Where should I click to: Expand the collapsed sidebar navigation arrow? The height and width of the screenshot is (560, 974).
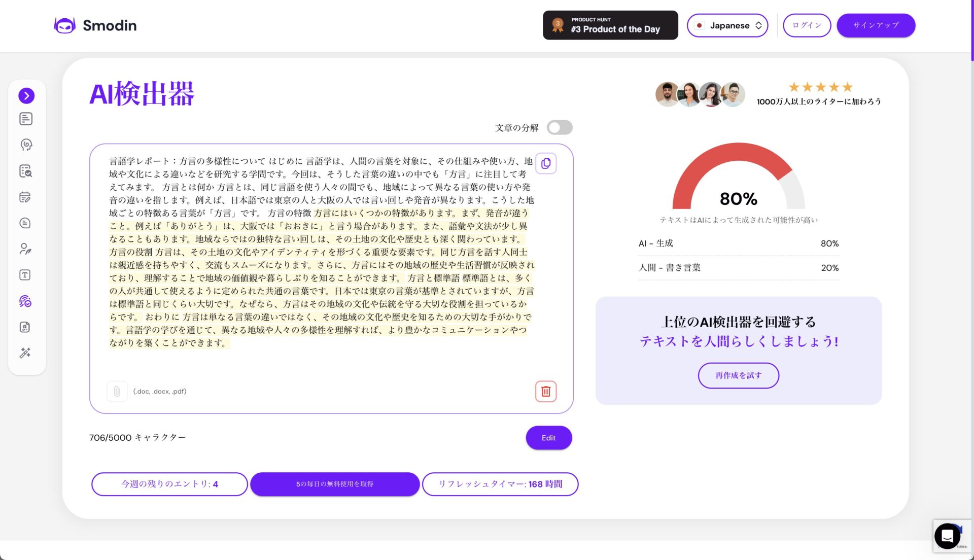[x=26, y=95]
